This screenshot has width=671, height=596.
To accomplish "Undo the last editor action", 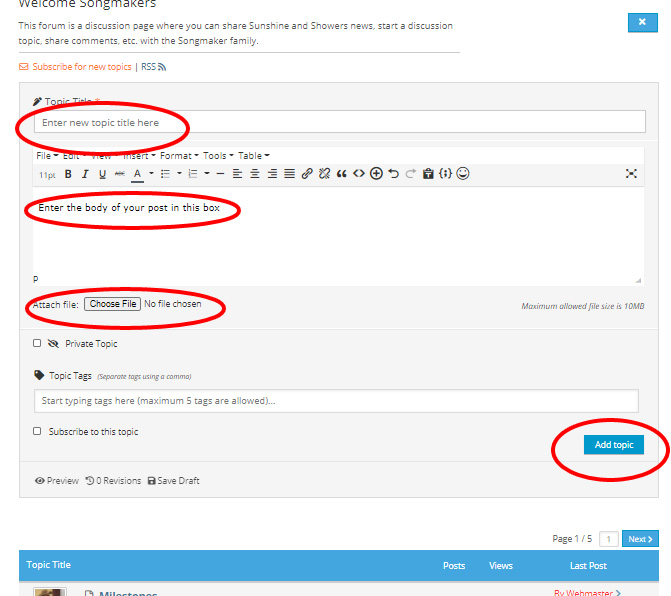I will coord(393,174).
